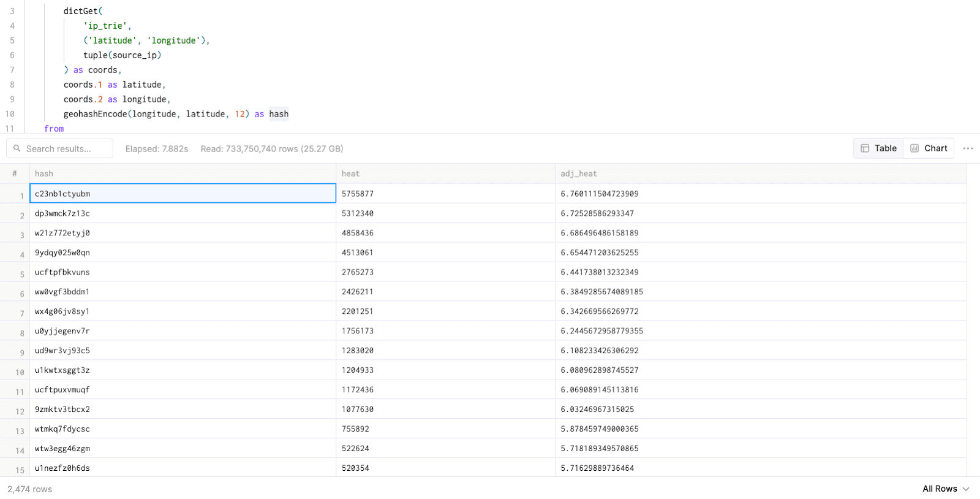The image size is (980, 499).
Task: Click line number 7 in editor gutter
Action: pos(12,70)
